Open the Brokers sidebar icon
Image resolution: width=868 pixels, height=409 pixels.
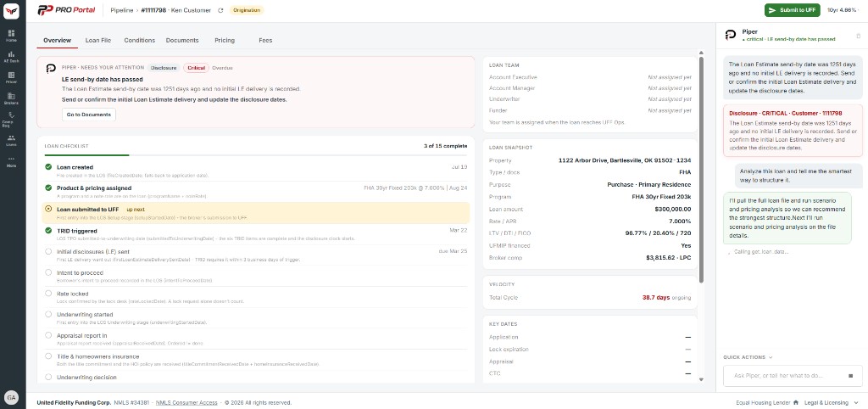tap(11, 98)
